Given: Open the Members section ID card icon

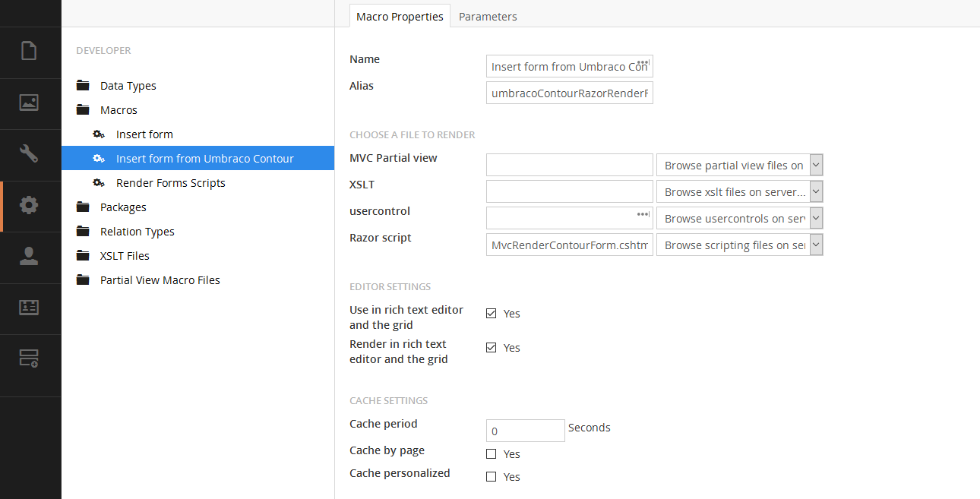Looking at the screenshot, I should click(29, 307).
